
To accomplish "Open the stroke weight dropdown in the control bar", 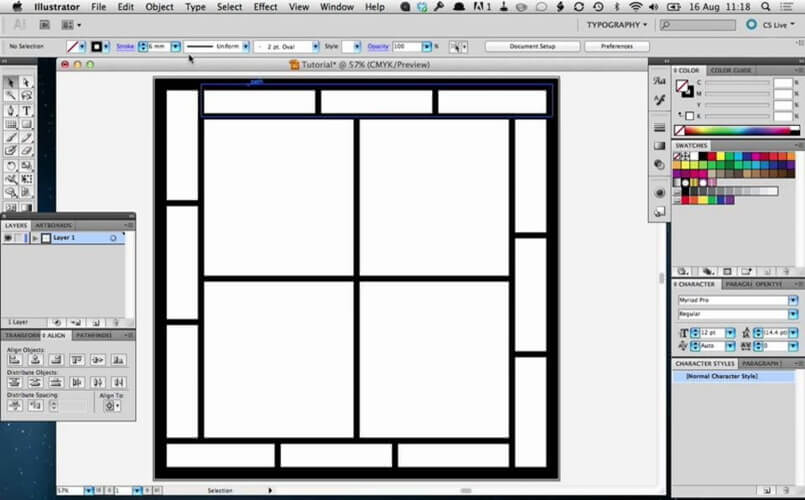I will pyautogui.click(x=176, y=47).
